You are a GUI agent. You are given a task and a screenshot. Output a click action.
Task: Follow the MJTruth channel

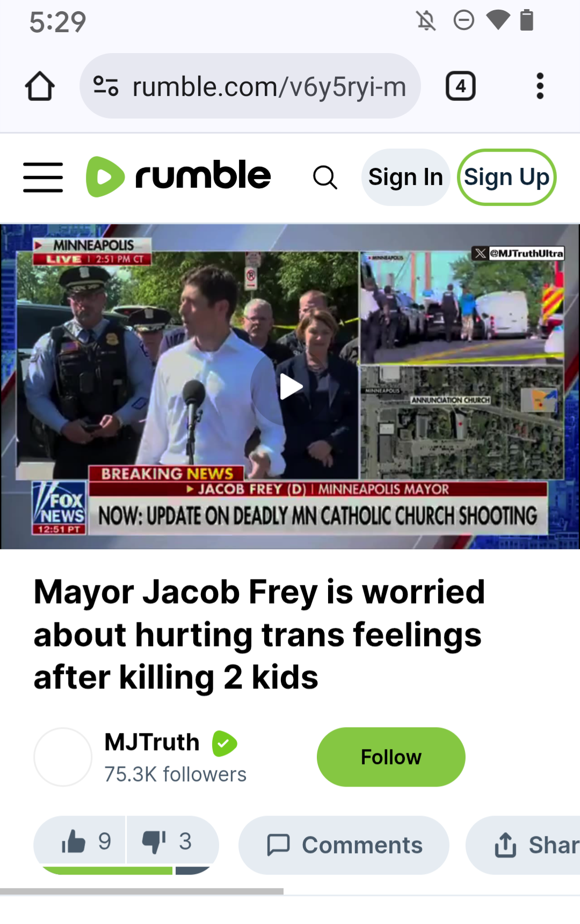(x=391, y=757)
